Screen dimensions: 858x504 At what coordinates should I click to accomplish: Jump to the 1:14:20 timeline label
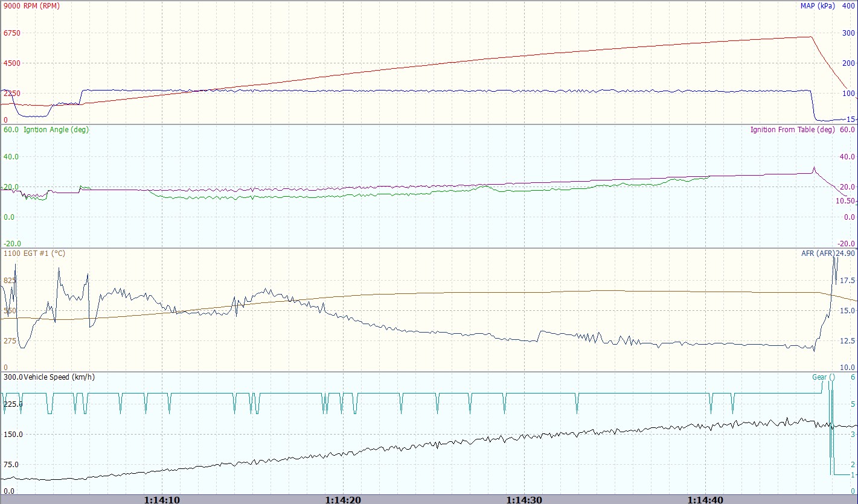click(343, 500)
